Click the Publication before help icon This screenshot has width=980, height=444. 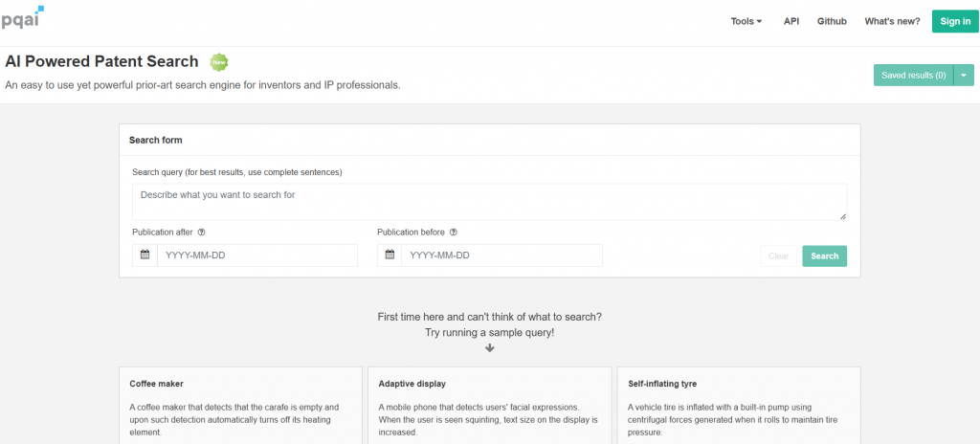tap(453, 232)
